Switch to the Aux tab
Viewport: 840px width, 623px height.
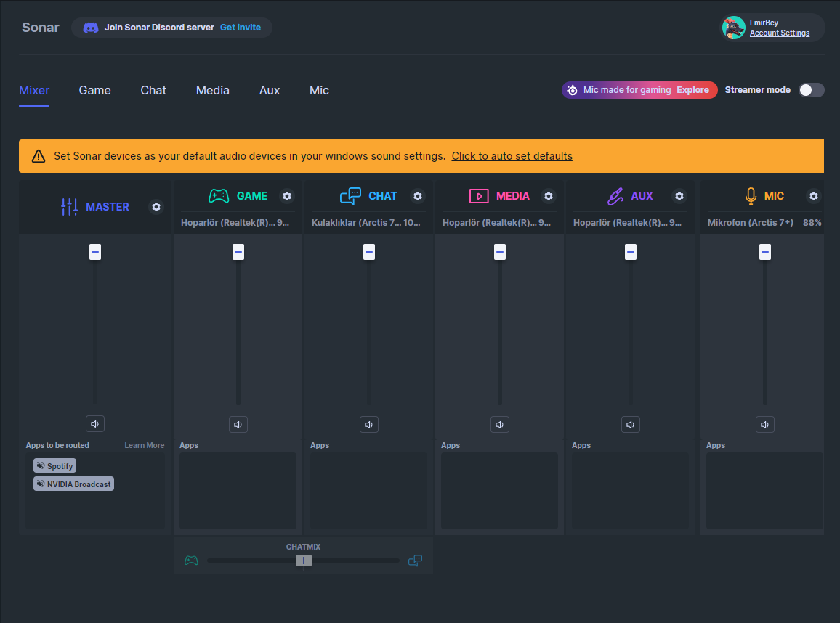(270, 91)
